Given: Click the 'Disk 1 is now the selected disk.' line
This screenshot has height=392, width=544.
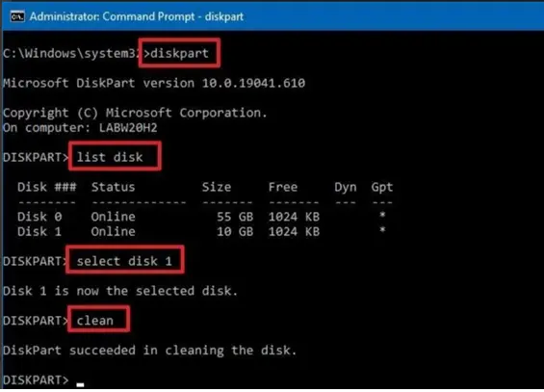Looking at the screenshot, I should [120, 291].
